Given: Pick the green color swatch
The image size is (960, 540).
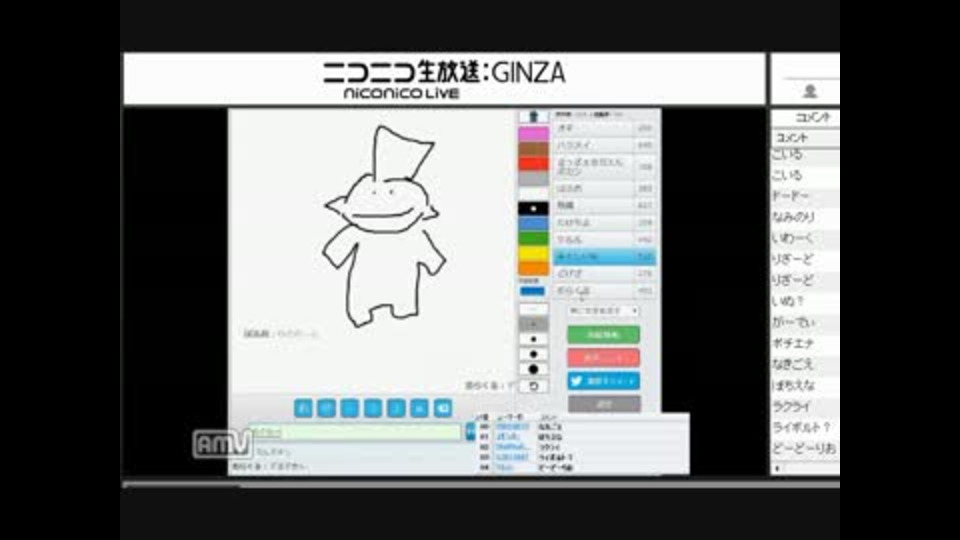Looking at the screenshot, I should click(533, 239).
